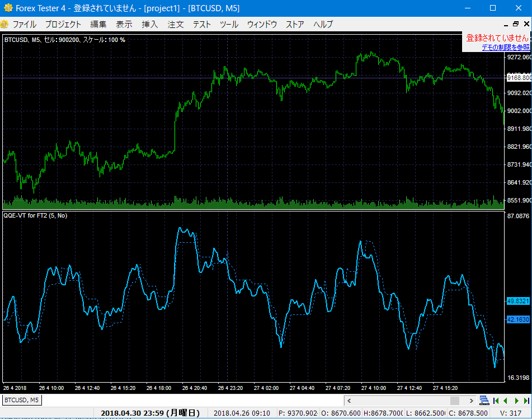The image size is (532, 419).
Task: Open the ストア menu
Action: [x=295, y=25]
